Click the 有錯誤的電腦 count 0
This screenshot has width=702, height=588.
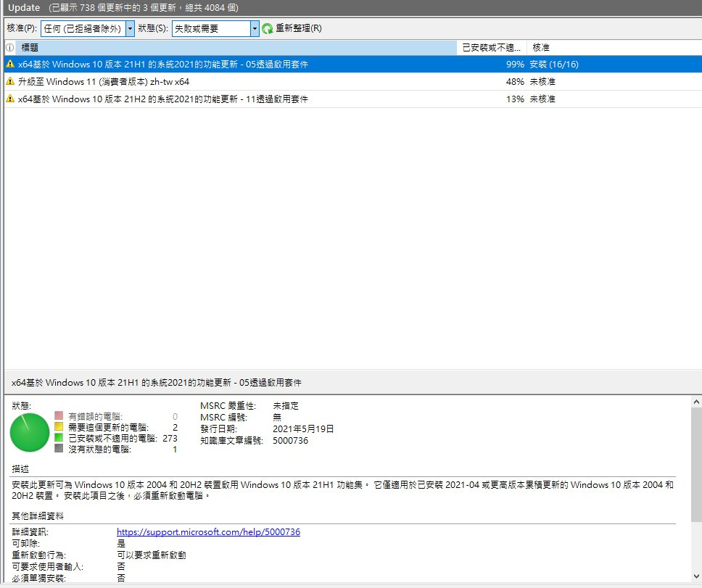click(175, 417)
